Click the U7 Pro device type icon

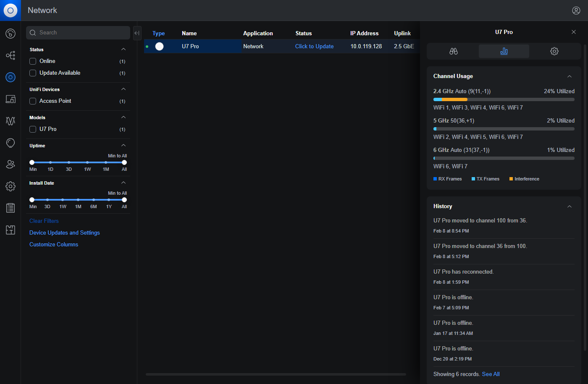click(x=159, y=46)
